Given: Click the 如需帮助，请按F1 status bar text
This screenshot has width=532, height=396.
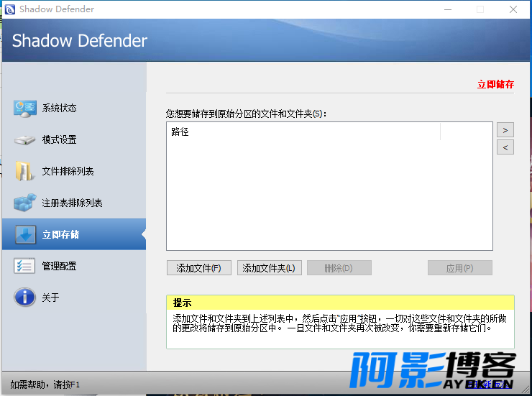Looking at the screenshot, I should tap(45, 385).
